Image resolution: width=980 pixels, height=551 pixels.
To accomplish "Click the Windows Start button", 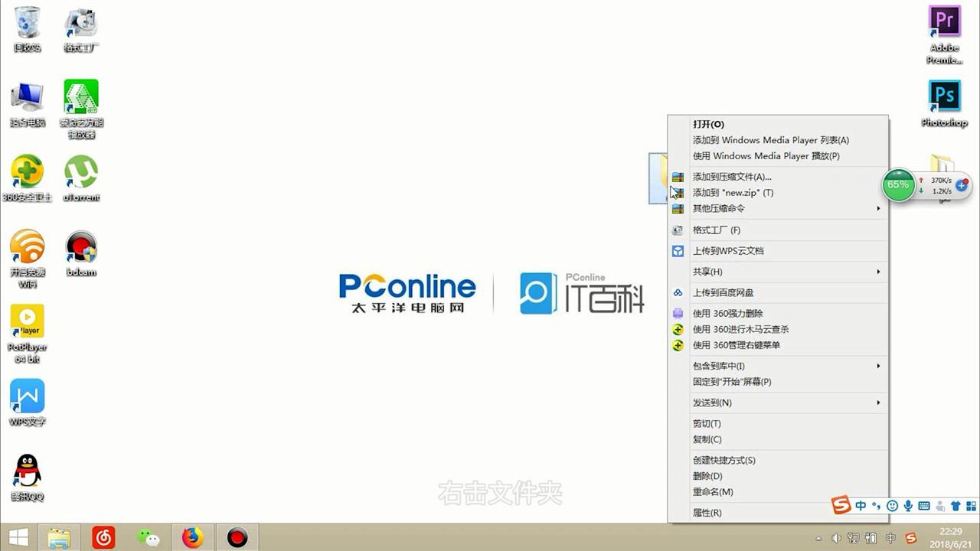I will (18, 538).
